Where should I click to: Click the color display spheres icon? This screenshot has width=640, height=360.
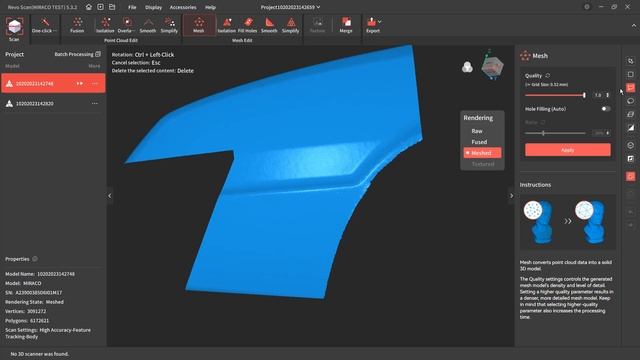467,67
